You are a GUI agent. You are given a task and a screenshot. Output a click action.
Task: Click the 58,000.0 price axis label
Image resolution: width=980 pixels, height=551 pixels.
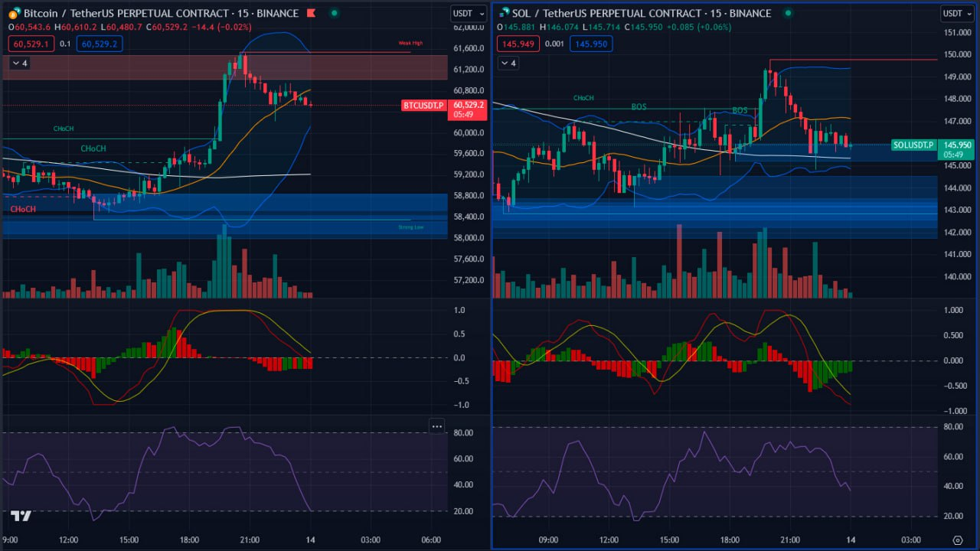[469, 238]
